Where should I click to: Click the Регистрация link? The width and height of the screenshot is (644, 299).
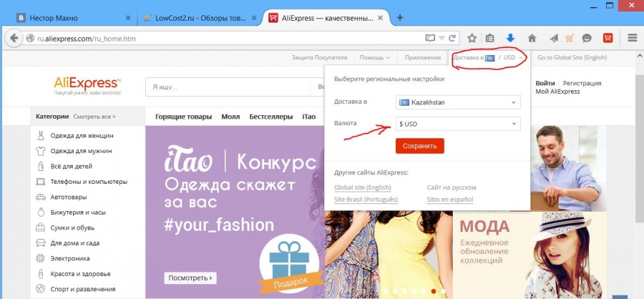point(582,84)
